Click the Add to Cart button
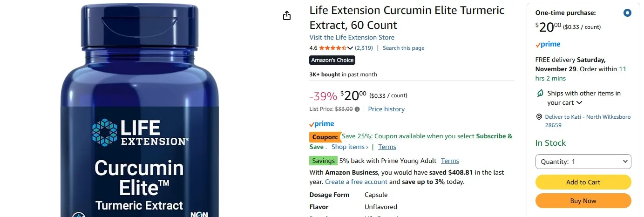644x217 pixels. [x=583, y=182]
